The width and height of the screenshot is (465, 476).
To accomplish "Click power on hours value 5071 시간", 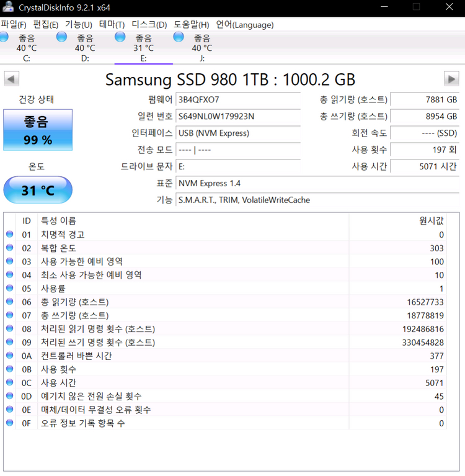I will (425, 166).
